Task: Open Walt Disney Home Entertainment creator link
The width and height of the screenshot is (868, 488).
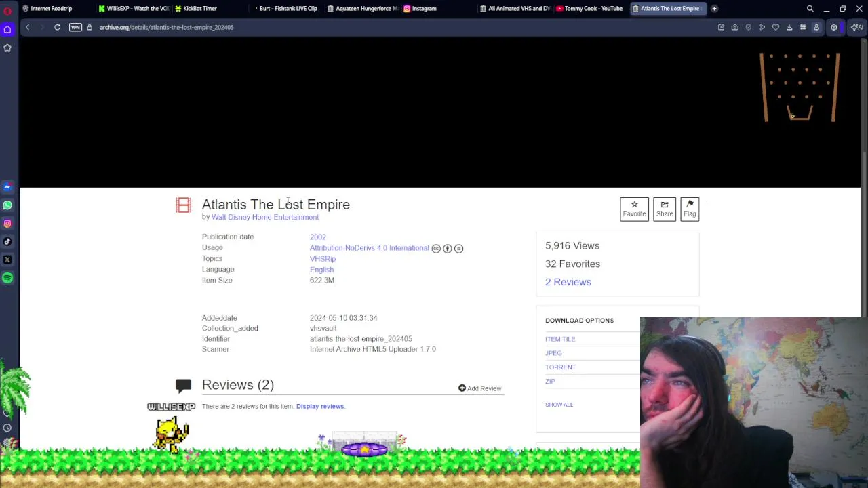Action: tap(265, 217)
